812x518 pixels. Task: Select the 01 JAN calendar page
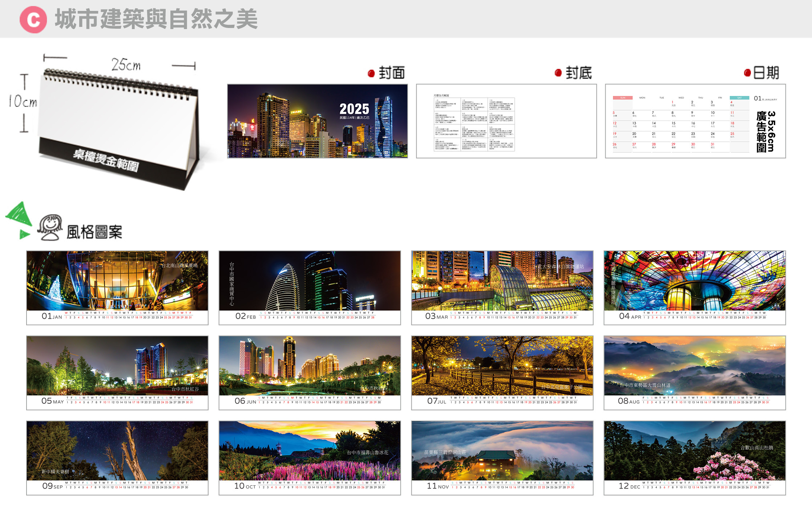pyautogui.click(x=117, y=288)
